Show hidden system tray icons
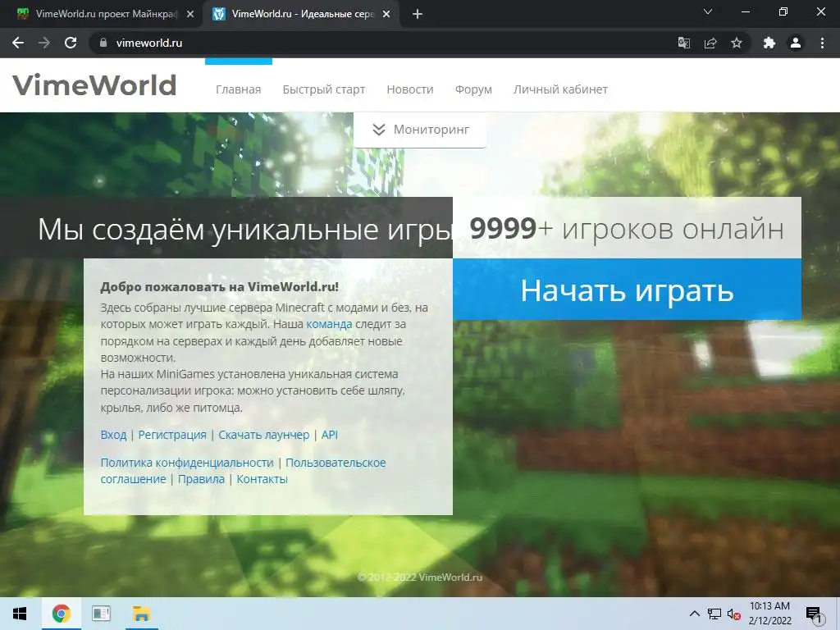 pyautogui.click(x=694, y=614)
